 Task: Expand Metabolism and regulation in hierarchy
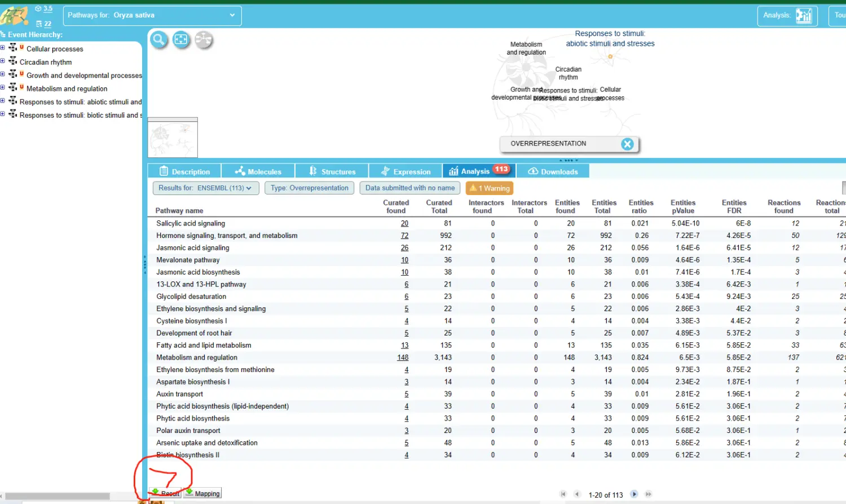(x=3, y=88)
